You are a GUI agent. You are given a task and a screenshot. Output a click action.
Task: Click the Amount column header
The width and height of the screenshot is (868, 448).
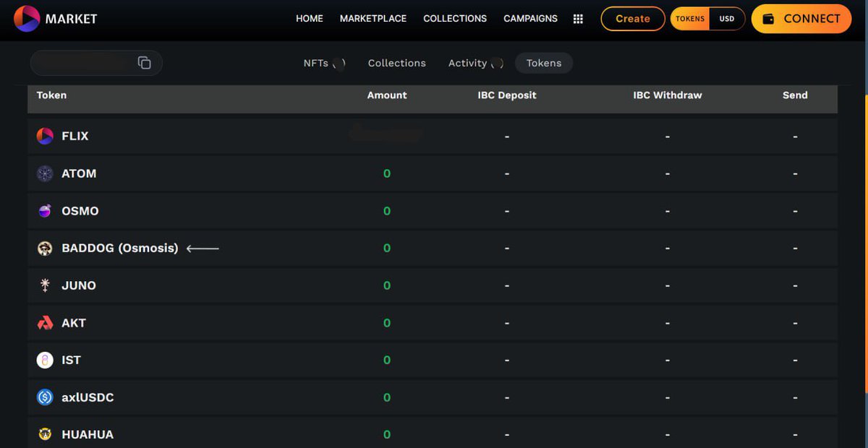[387, 95]
